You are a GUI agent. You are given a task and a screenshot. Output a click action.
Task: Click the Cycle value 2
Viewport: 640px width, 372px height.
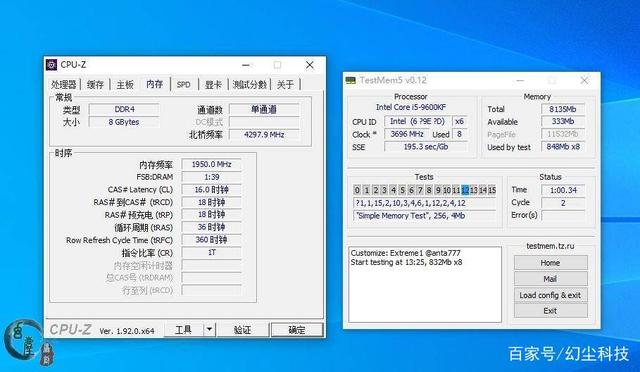[563, 203]
